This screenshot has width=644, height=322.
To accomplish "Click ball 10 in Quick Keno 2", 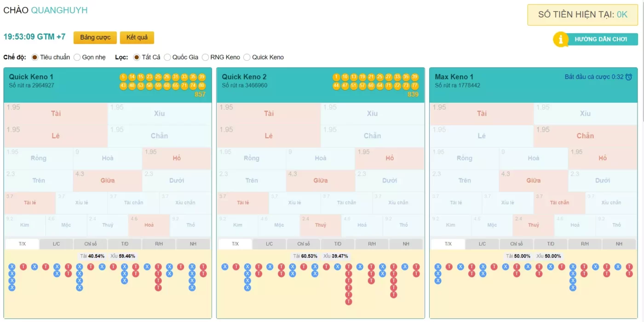I will point(345,77).
